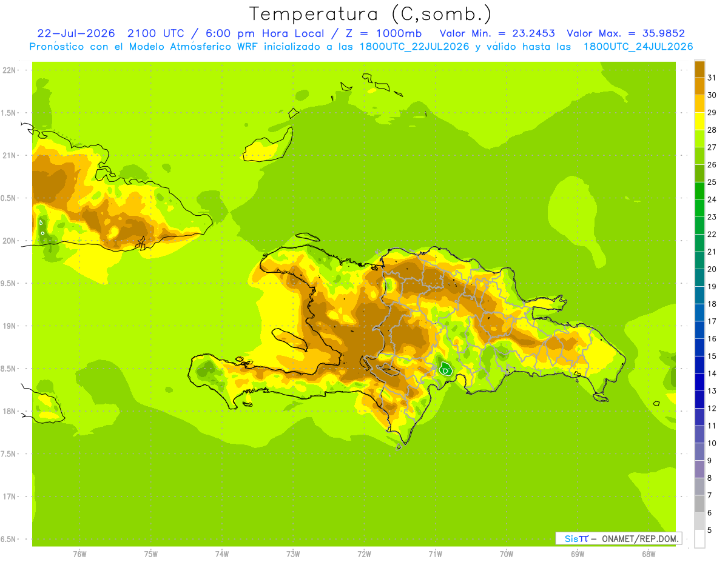Click the legend value "25"
Screen dimensions: 728x562
coord(712,182)
